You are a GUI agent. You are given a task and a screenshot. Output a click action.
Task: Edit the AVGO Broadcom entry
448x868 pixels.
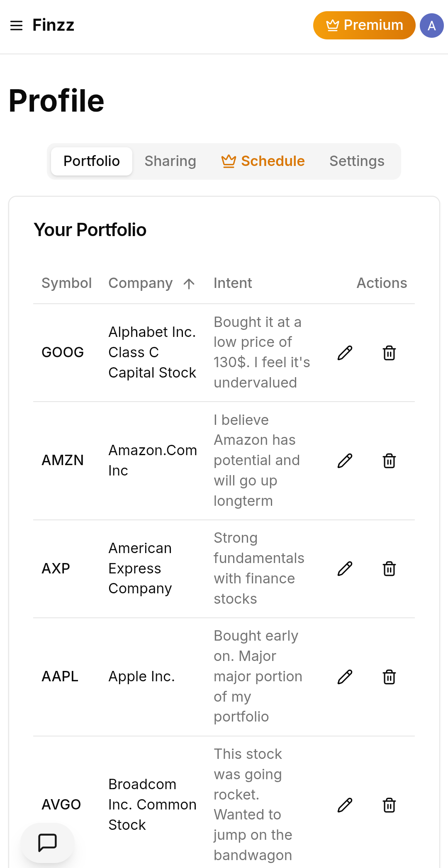(345, 805)
